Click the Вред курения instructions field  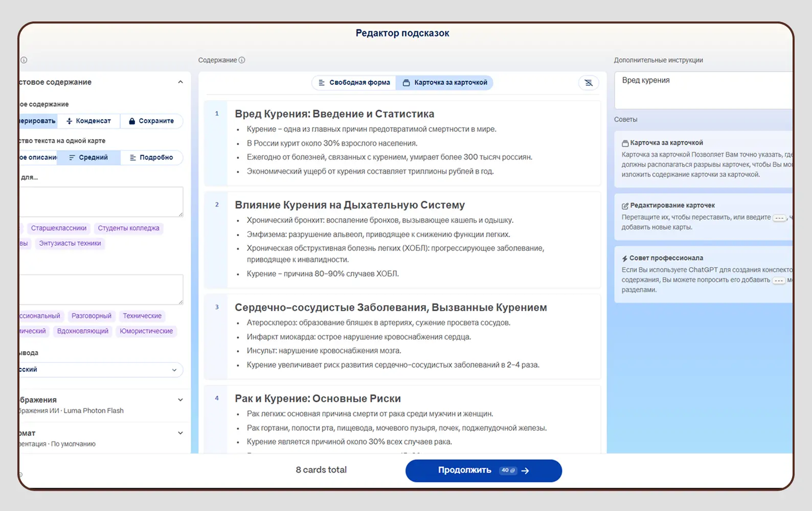pyautogui.click(x=703, y=90)
